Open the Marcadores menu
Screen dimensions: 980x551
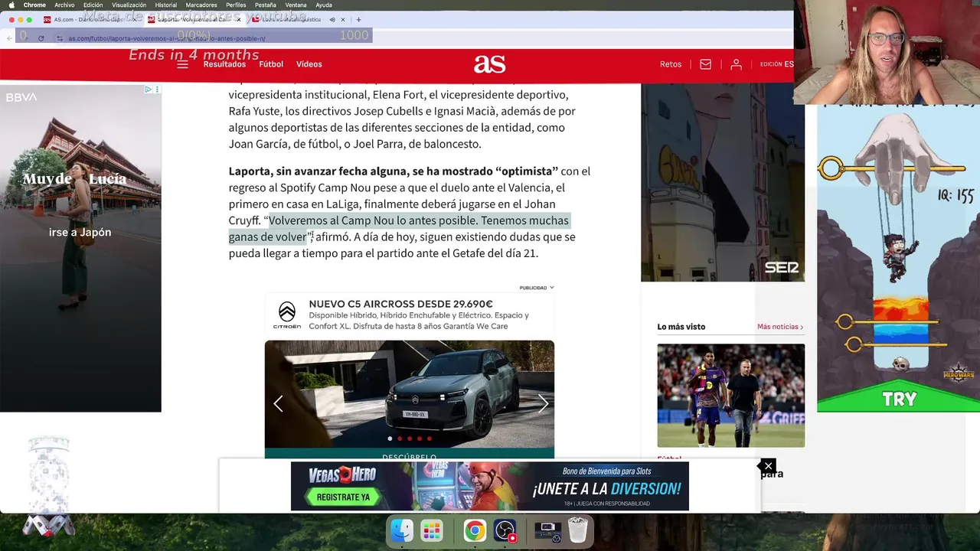(201, 5)
